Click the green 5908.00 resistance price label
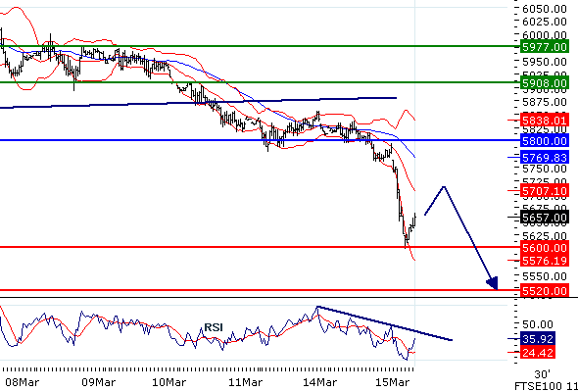Screen dimensions: 578x392 tap(544, 83)
